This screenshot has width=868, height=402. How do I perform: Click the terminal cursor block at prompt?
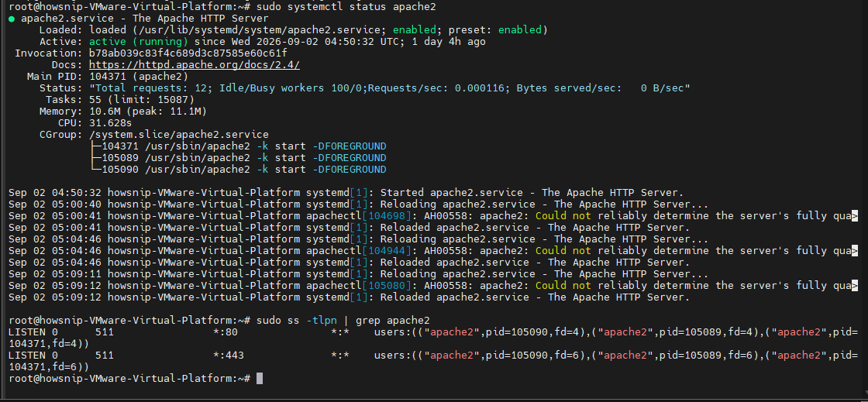tap(260, 378)
